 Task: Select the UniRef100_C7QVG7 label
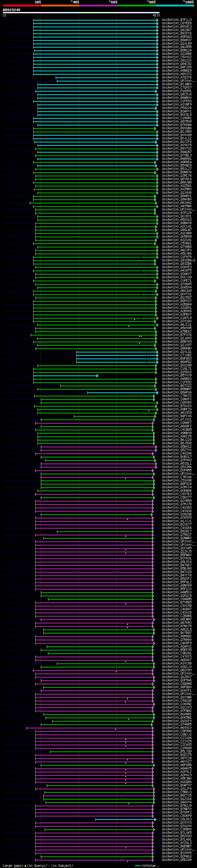tap(177, 88)
